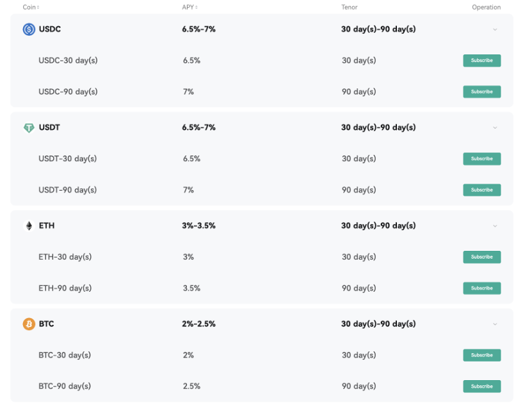Subscribe to USDT-30 day(s)
This screenshot has height=414, width=532.
[x=481, y=159]
